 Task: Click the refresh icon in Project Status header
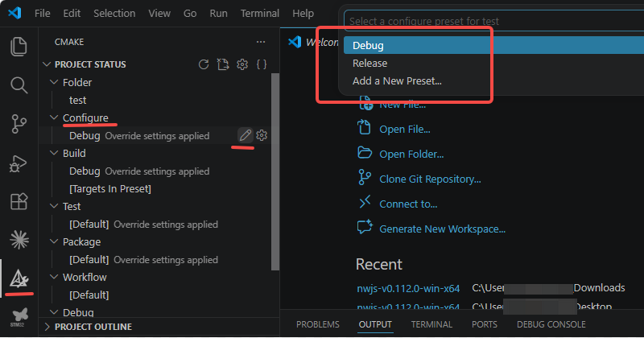coord(204,64)
